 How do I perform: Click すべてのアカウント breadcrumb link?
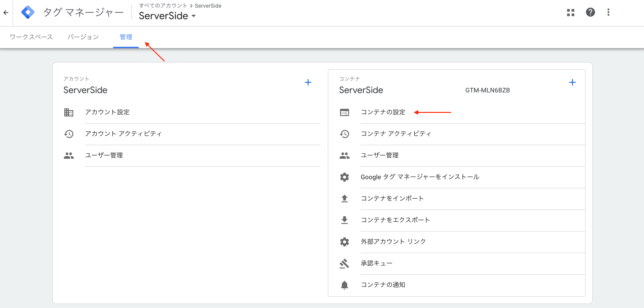click(x=163, y=6)
